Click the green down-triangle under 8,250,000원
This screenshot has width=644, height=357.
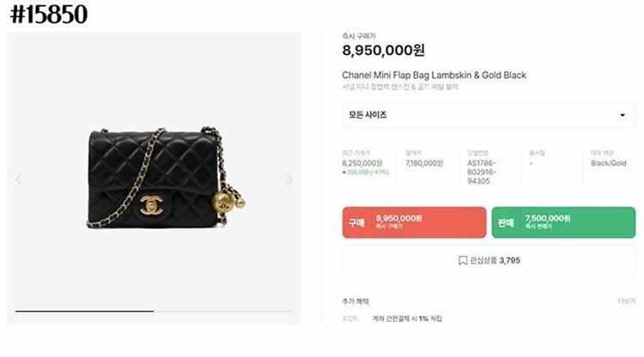click(344, 172)
